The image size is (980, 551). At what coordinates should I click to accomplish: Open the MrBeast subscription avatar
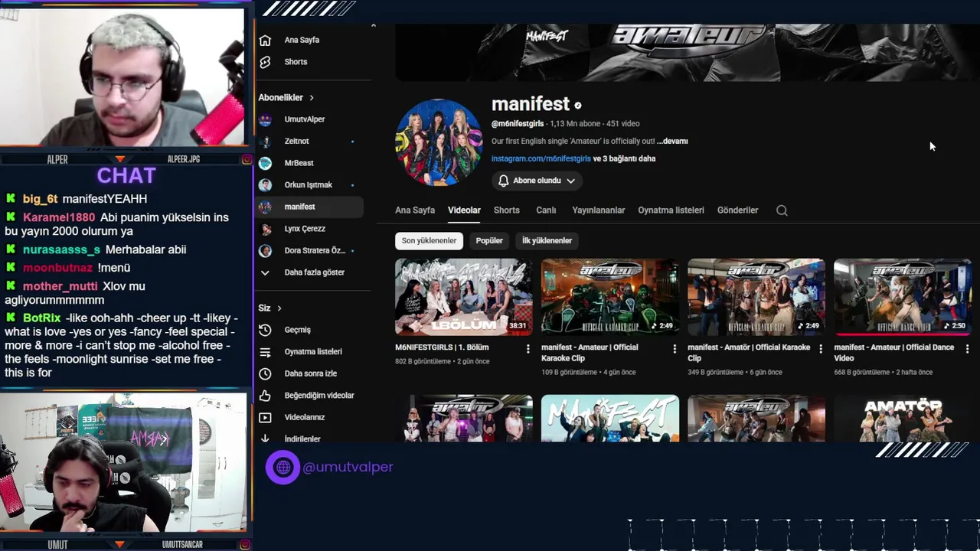265,163
